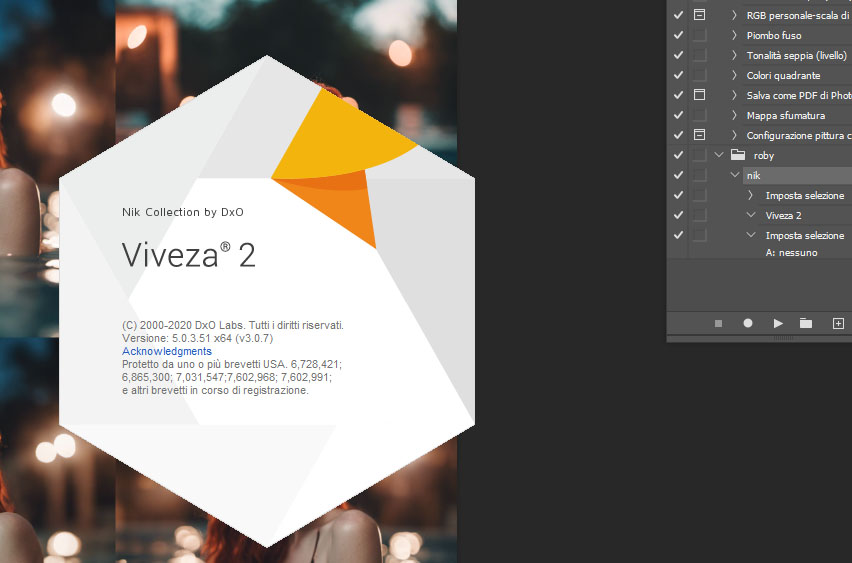Screen dimensions: 852x563
Task: Expand the Salva come PDF action
Action: (735, 95)
